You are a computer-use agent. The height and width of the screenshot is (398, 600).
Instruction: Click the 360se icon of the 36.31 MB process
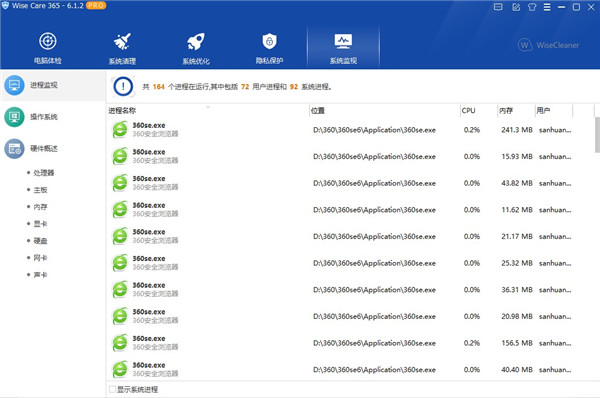(x=120, y=290)
